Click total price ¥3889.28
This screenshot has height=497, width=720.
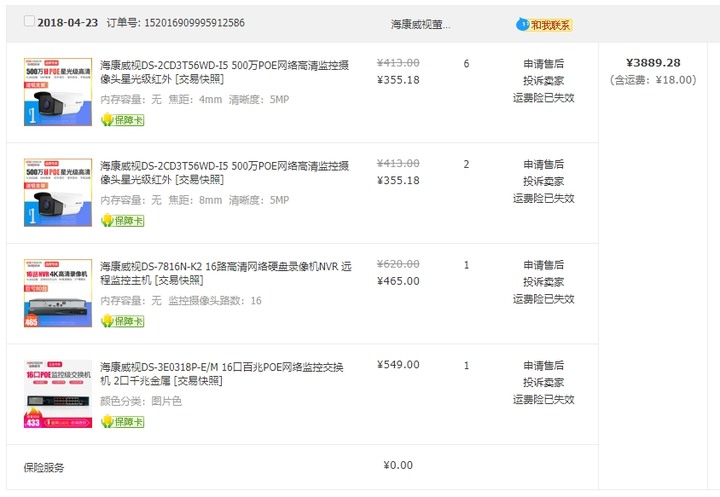653,63
